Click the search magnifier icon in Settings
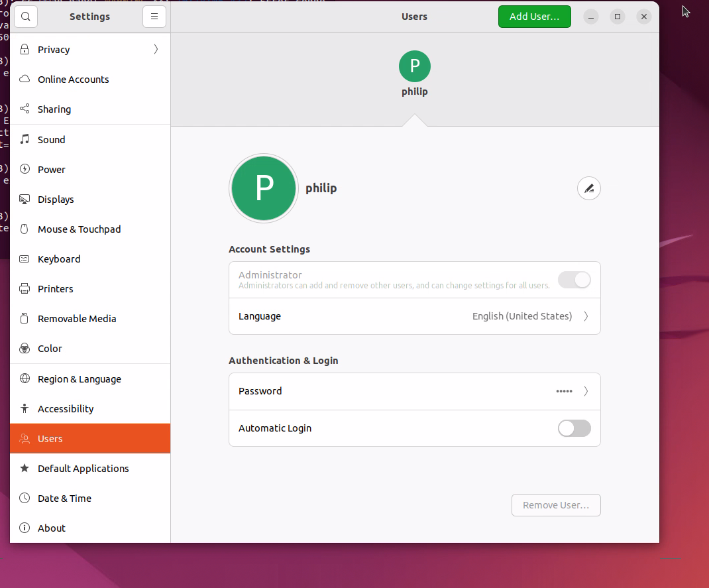 point(26,17)
